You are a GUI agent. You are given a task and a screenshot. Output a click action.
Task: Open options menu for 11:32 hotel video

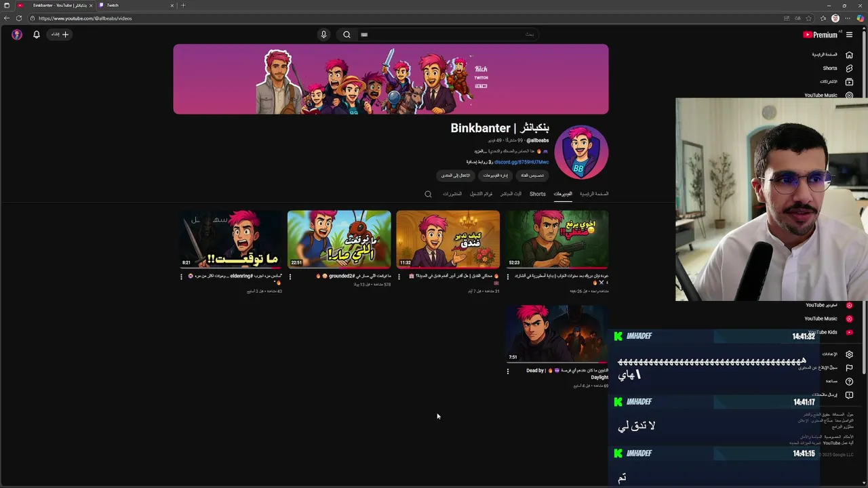399,277
